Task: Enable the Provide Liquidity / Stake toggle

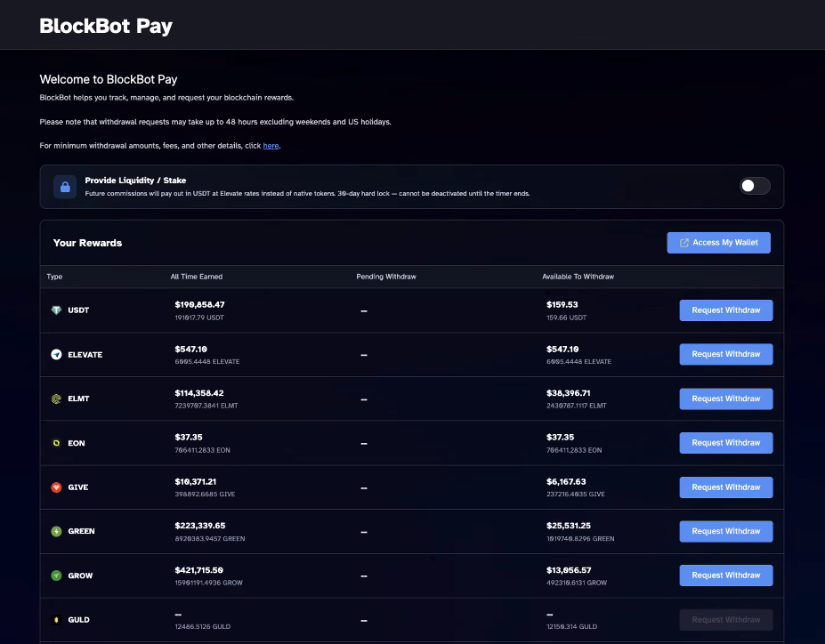Action: (755, 186)
